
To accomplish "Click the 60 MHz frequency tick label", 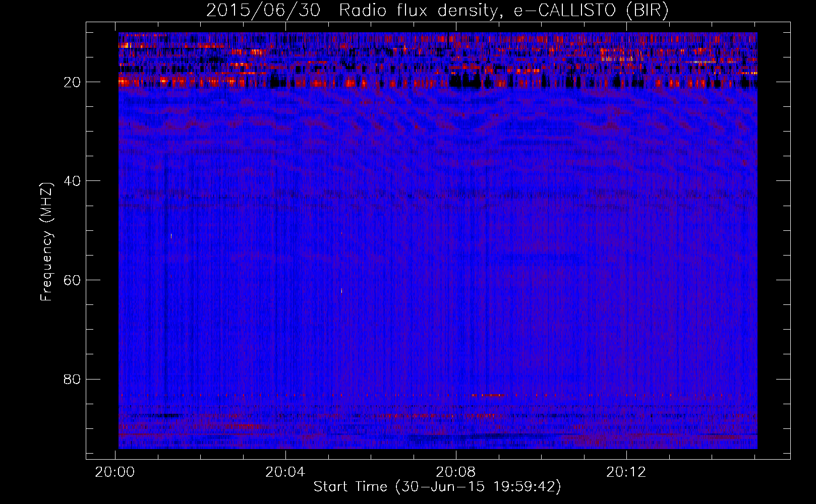I will pos(72,280).
